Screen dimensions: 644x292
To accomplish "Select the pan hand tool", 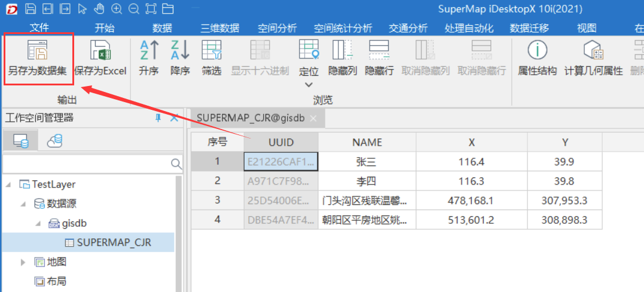I will pyautogui.click(x=99, y=8).
